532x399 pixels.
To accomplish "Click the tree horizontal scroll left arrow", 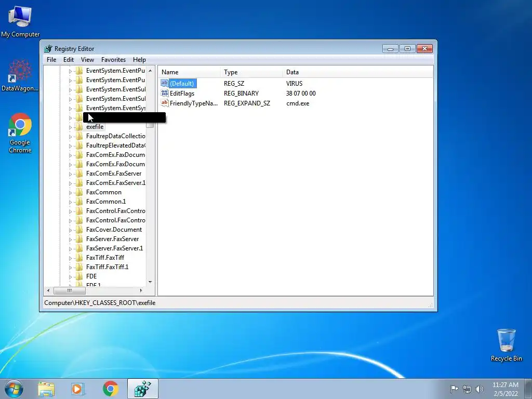I will click(48, 290).
